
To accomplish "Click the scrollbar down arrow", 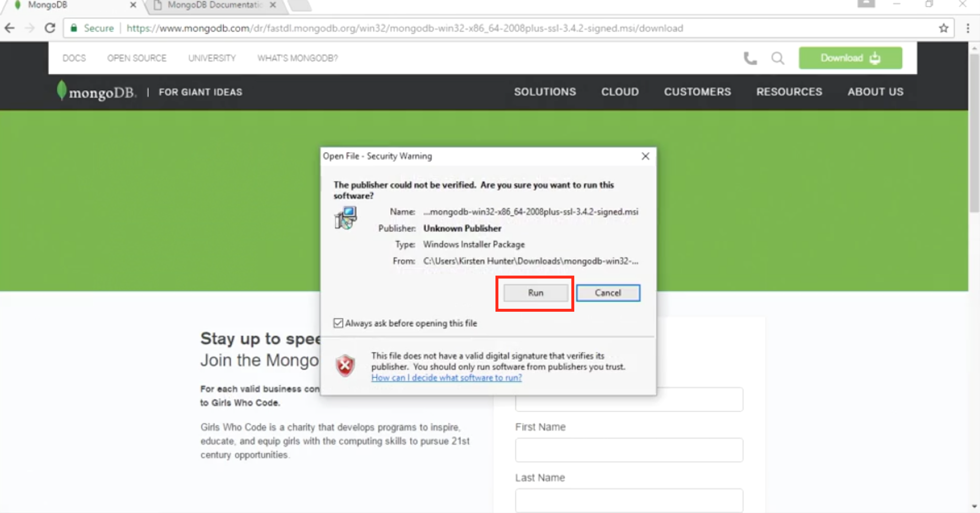I will pos(974,507).
